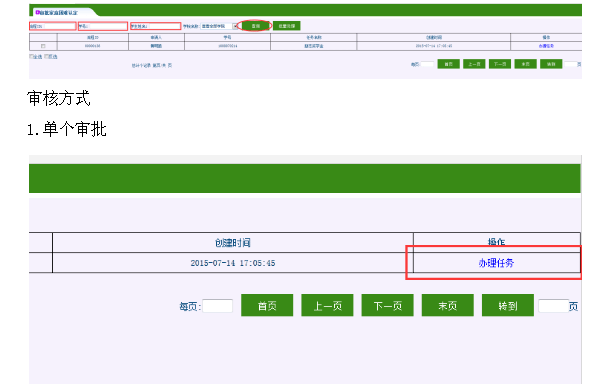
Task: Select the 审核方式 heading text
Action: [x=59, y=98]
